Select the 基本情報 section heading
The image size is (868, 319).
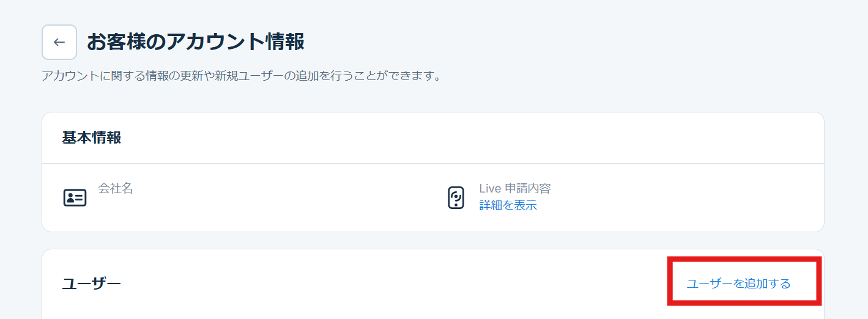(92, 137)
